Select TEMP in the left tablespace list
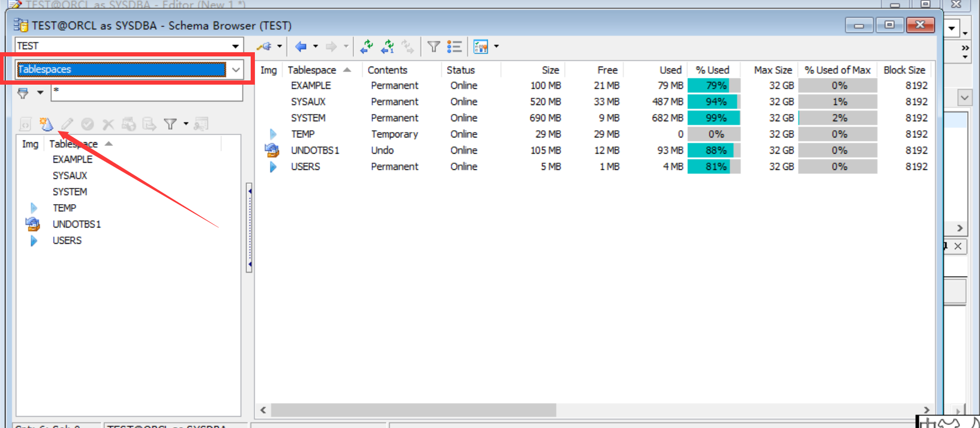 (64, 208)
